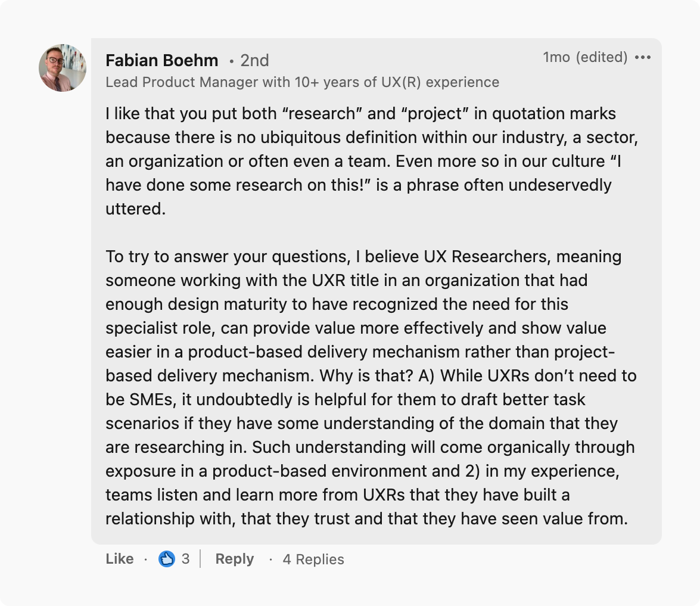
Task: Click the 1mo timestamp
Action: 556,57
